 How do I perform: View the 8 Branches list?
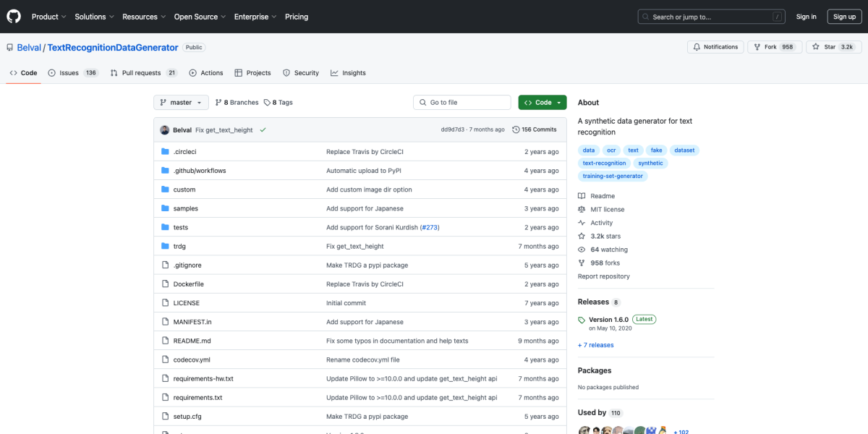click(237, 103)
